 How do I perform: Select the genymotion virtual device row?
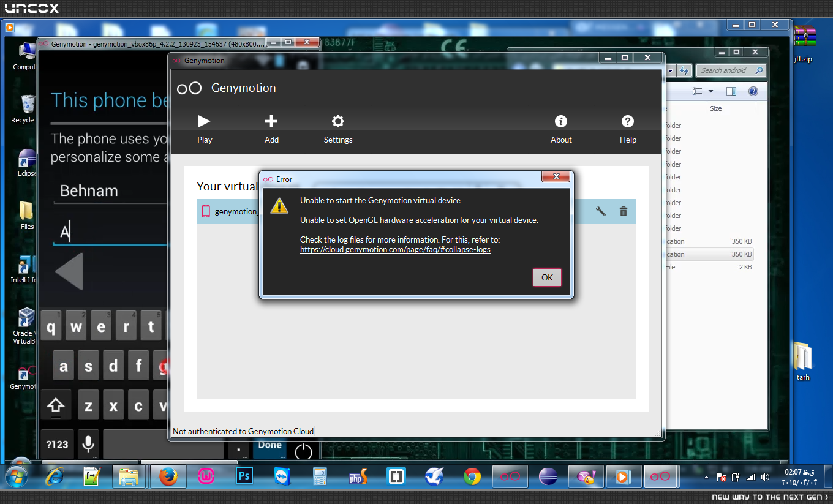tap(417, 211)
